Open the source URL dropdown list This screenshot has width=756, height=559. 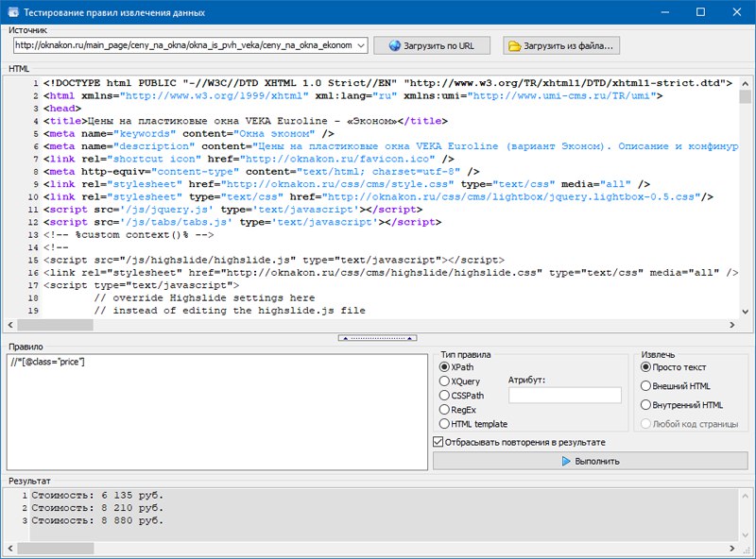tap(361, 45)
